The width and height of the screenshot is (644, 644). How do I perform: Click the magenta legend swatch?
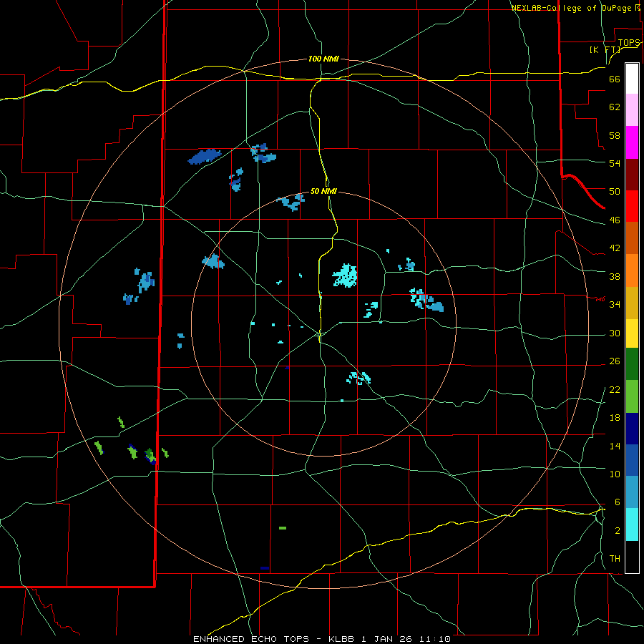pyautogui.click(x=632, y=142)
